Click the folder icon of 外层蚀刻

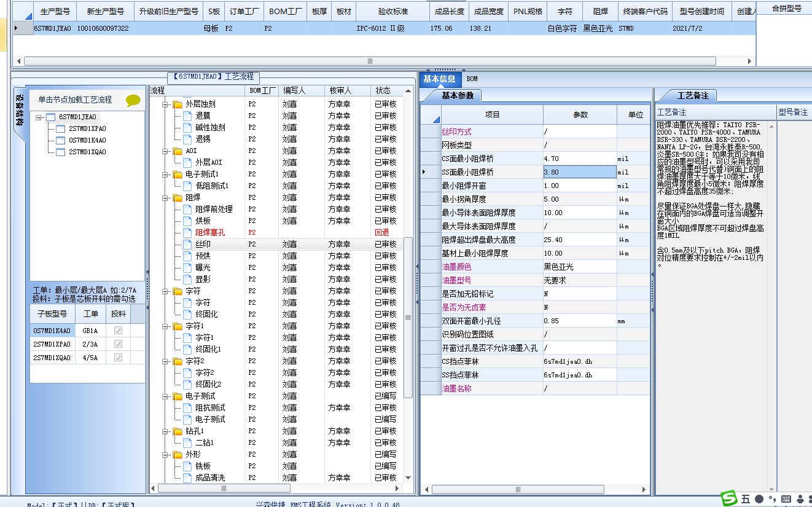178,104
